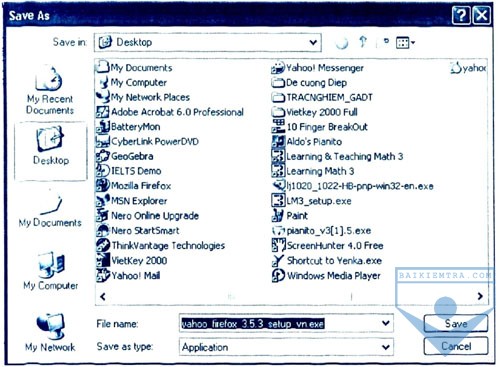Go back to the last folder visited
Screen dimensions: 500x367
point(342,43)
